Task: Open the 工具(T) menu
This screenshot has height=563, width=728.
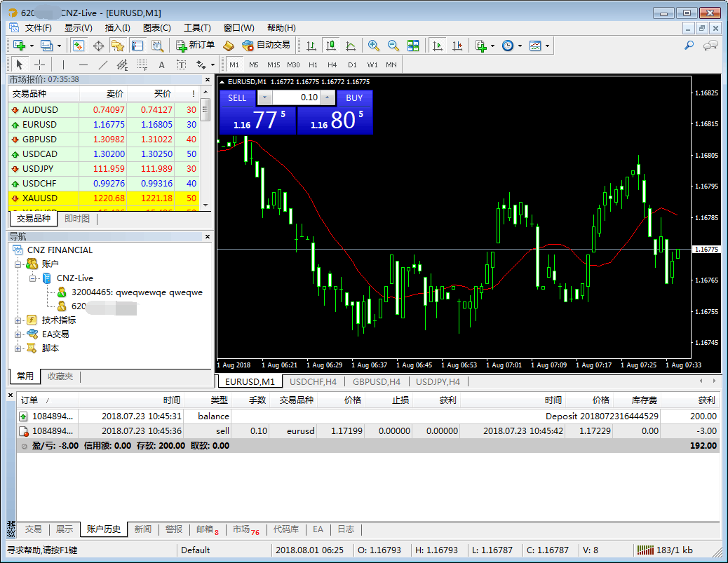Action: tap(197, 28)
